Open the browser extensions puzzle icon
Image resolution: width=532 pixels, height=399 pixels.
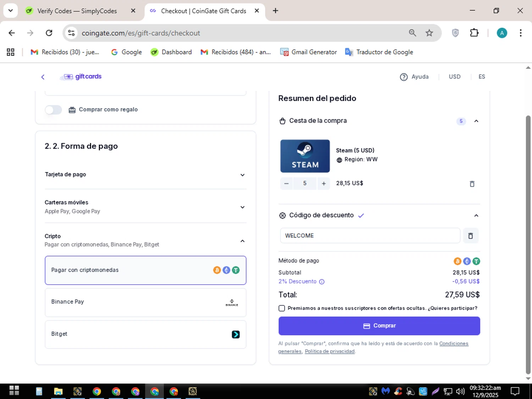(x=474, y=33)
